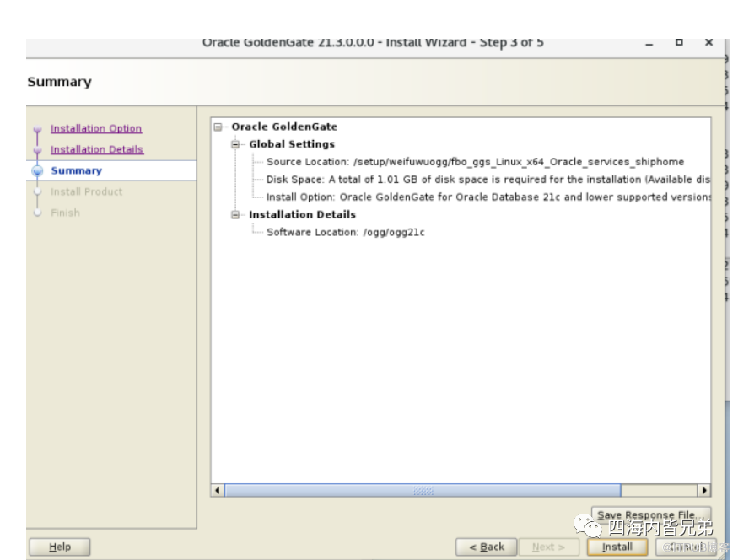Viewport: 738px width, 560px height.
Task: Click the Installation Option step bullet icon
Action: tap(38, 129)
